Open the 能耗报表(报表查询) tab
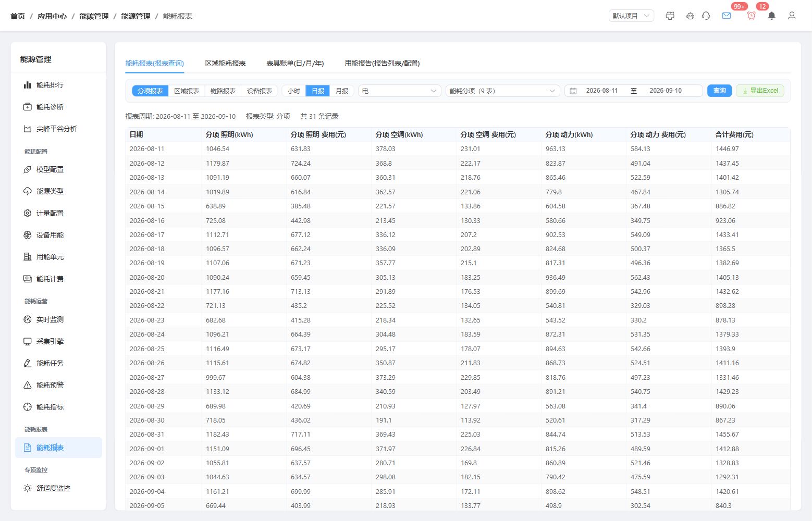Viewport: 812px width, 521px height. click(x=155, y=63)
